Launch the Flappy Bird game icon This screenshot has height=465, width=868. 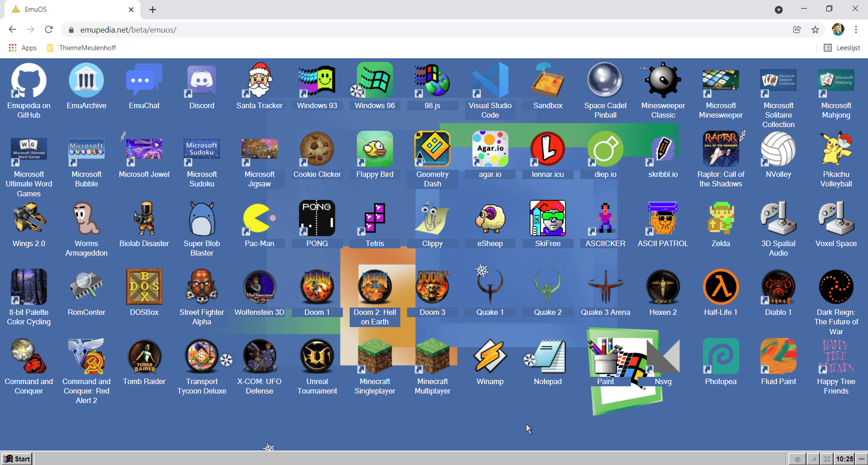pos(375,149)
